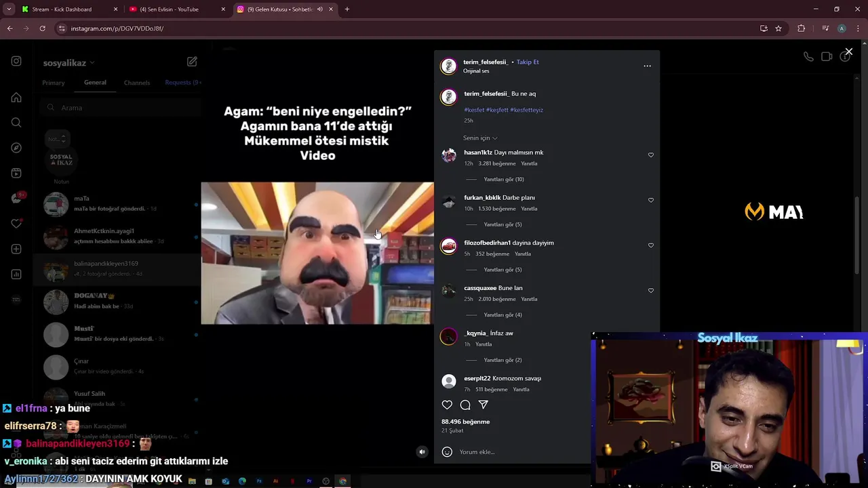Open #kesfet hashtag link
Screen dimensions: 868x488
coord(474,110)
